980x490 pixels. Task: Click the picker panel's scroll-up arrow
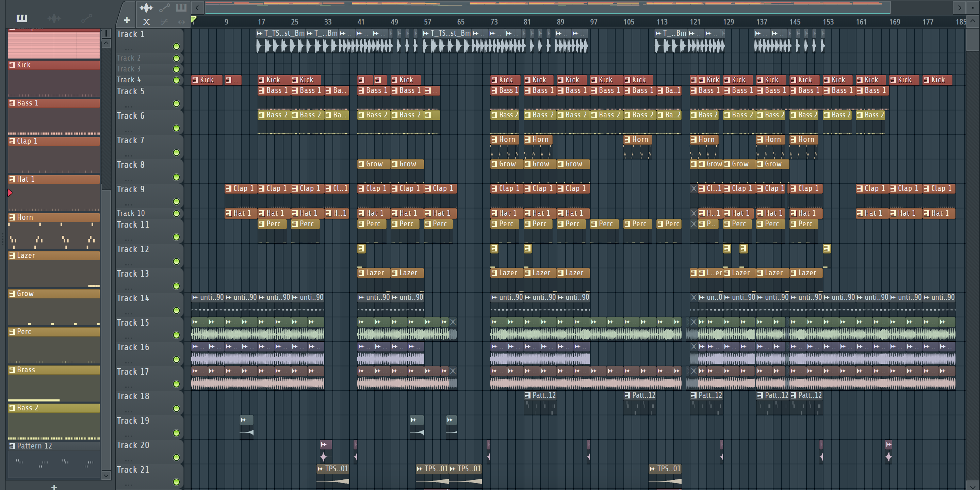107,43
